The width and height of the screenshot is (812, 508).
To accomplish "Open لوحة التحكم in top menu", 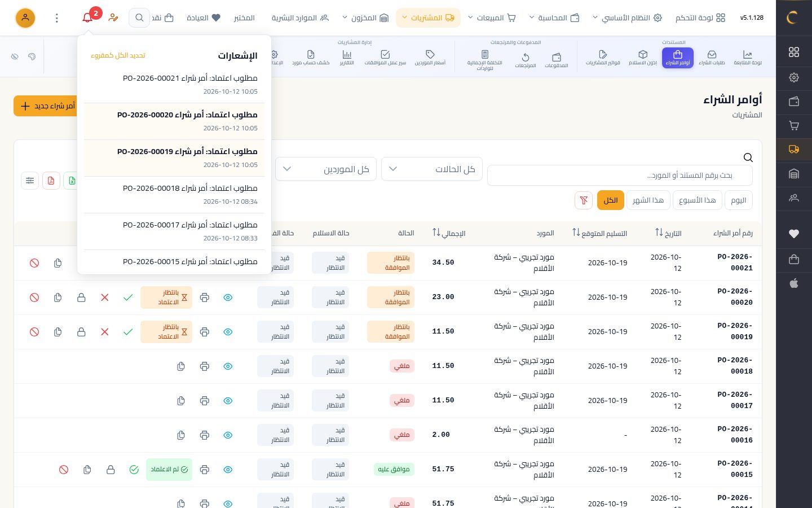I will (x=700, y=18).
